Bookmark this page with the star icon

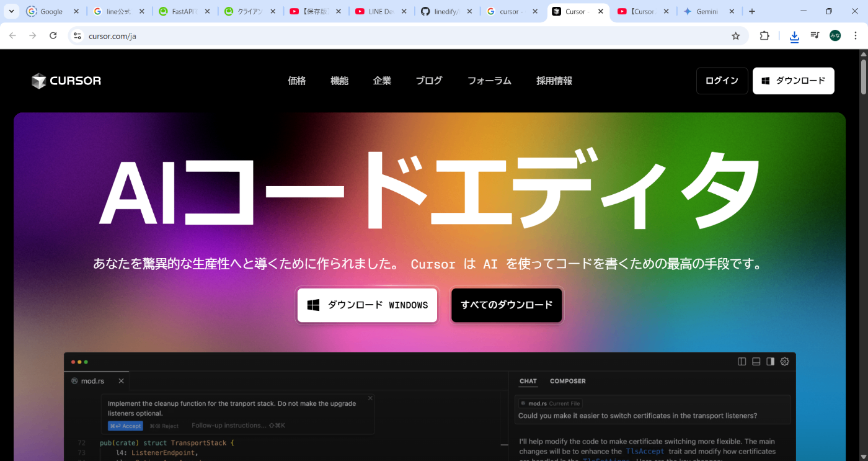click(x=736, y=36)
